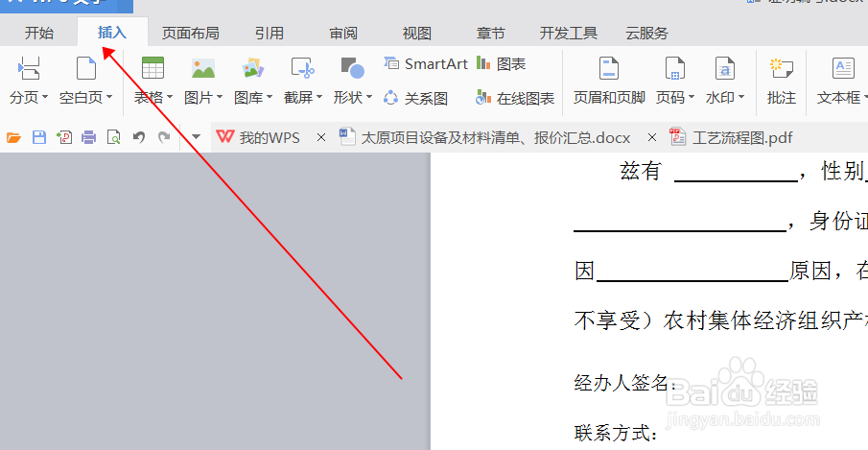Insert a relationship diagram (关系图)
Viewport: 868px width, 450px height.
click(415, 99)
